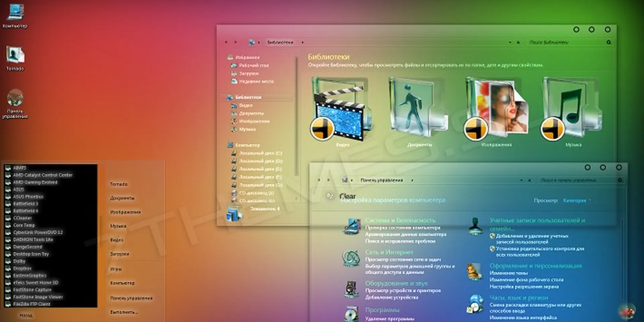The height and width of the screenshot is (322, 644).
Task: Click the Оформление и персонализация icon
Action: 475,272
